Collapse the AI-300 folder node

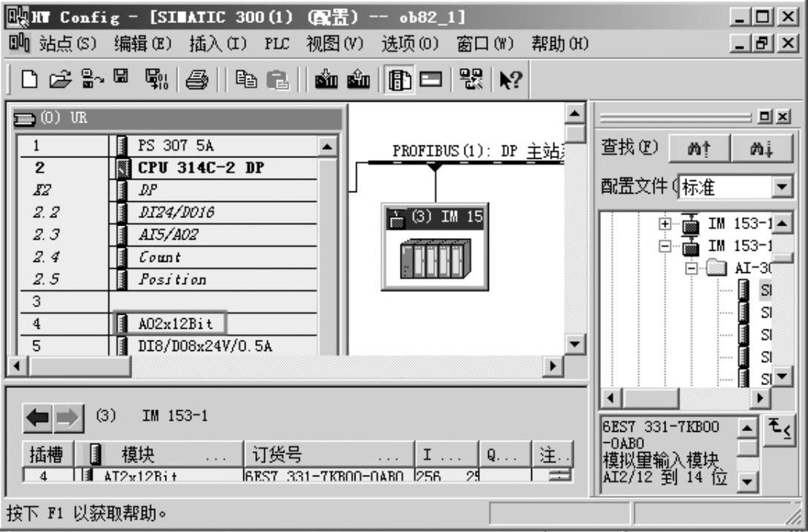click(x=692, y=269)
